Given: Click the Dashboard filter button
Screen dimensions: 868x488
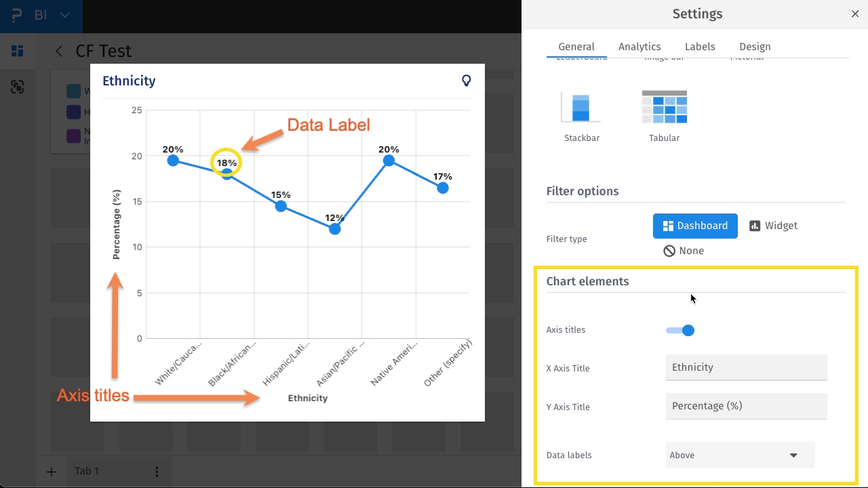Looking at the screenshot, I should 695,226.
